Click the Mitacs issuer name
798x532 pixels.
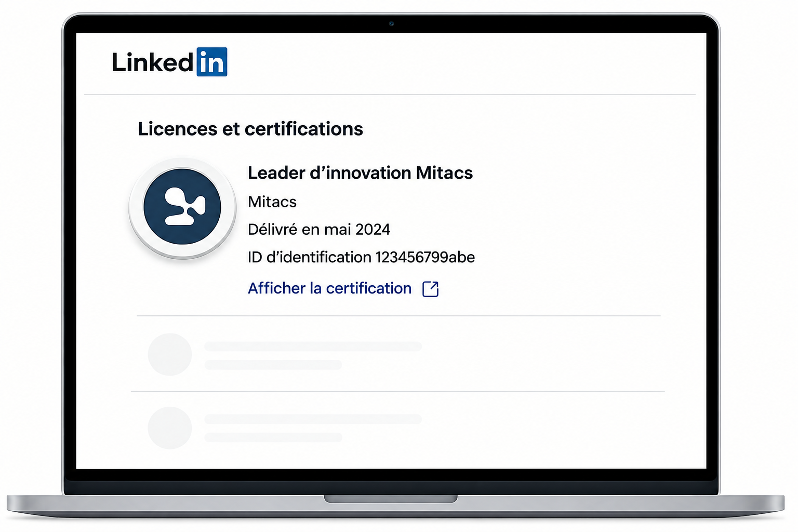pos(272,202)
